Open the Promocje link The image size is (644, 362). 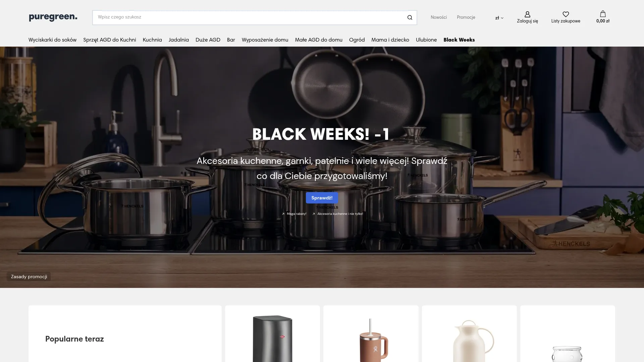click(x=466, y=17)
